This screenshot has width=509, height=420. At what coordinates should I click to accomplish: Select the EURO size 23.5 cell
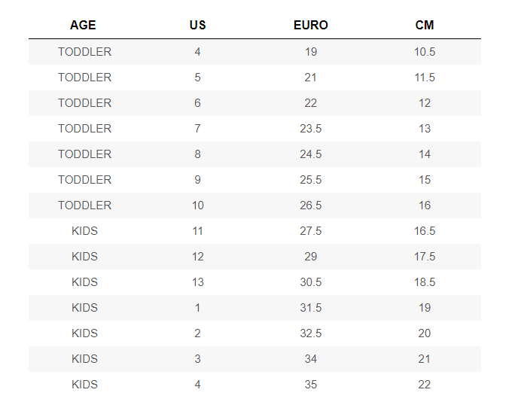311,129
